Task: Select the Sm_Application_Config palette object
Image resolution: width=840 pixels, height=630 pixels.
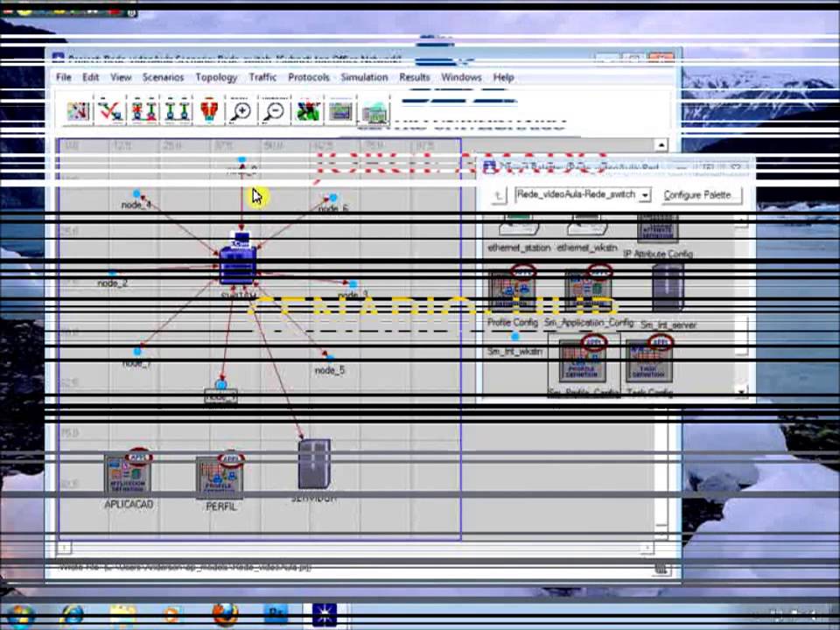Action: pyautogui.click(x=588, y=295)
